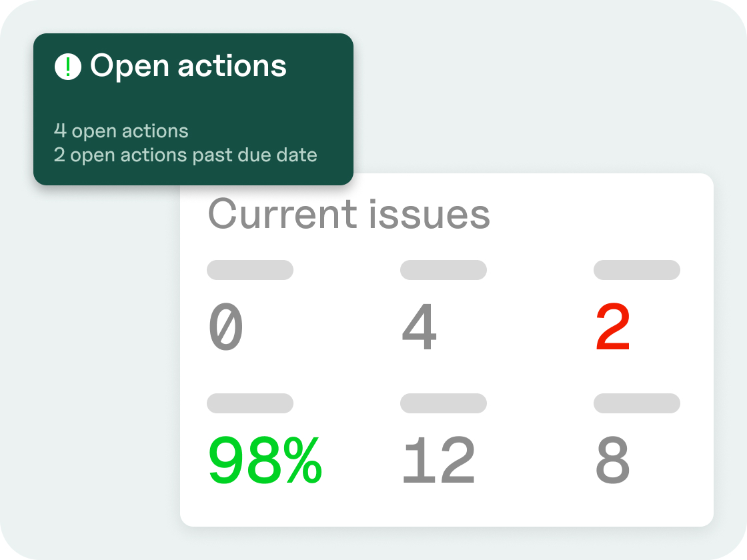This screenshot has width=747, height=560.
Task: Click "2 open actions past due date"
Action: click(185, 155)
